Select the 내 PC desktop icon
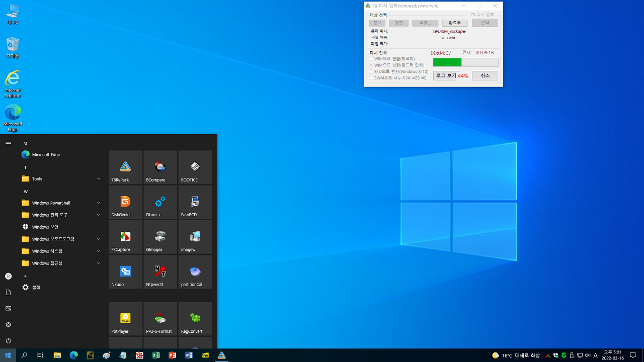Viewport: 644px width, 362px height. click(13, 14)
